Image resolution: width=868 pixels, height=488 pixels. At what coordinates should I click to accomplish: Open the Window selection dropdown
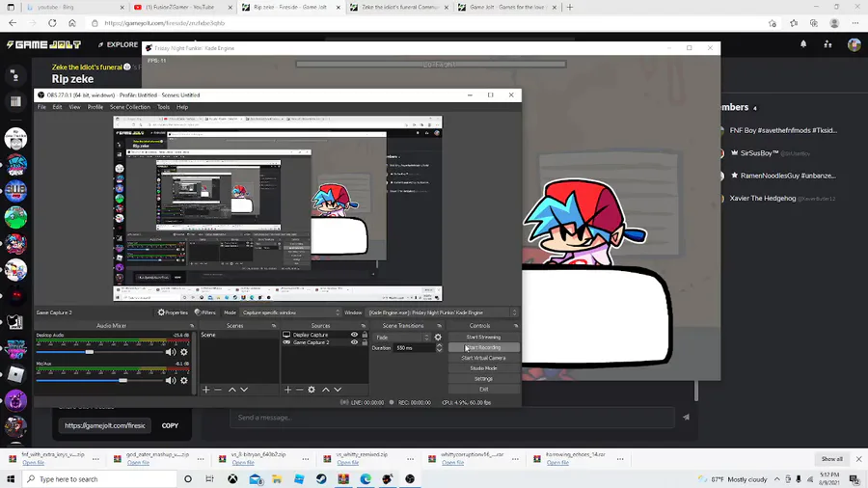point(442,312)
